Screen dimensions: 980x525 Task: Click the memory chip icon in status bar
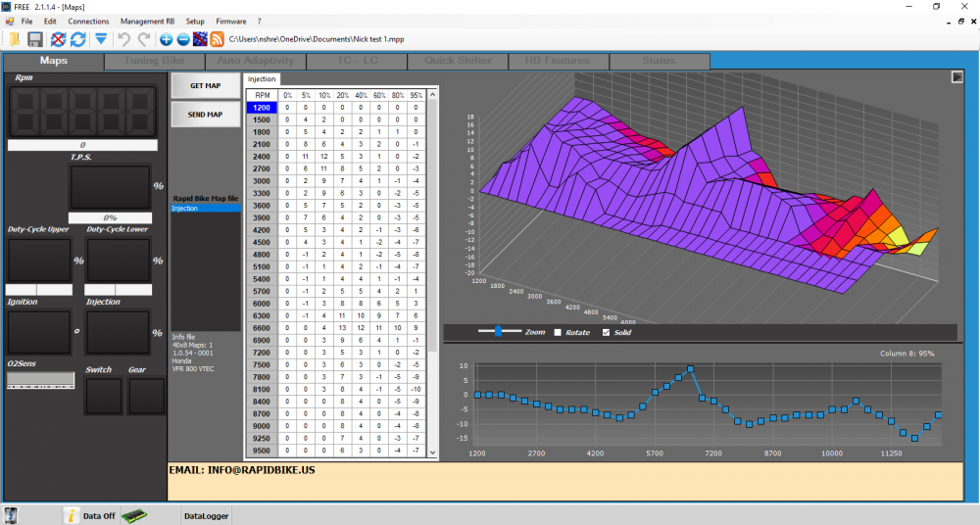[x=133, y=514]
